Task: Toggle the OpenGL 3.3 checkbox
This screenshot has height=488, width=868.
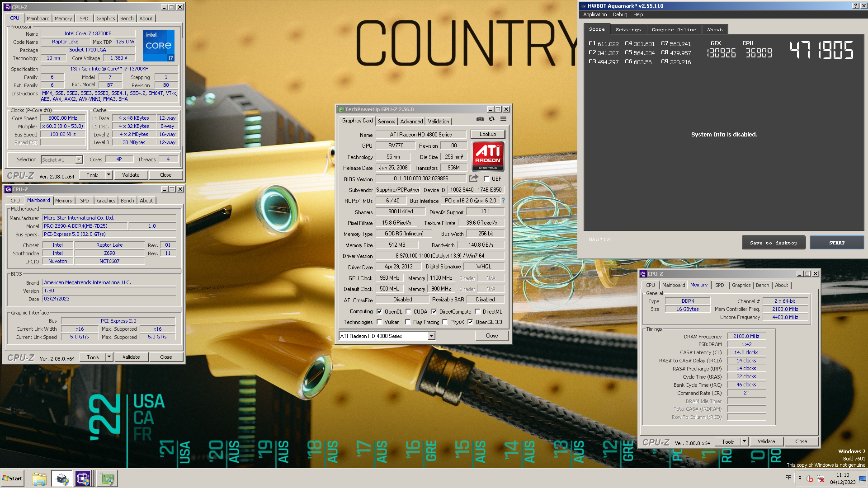Action: coord(470,322)
